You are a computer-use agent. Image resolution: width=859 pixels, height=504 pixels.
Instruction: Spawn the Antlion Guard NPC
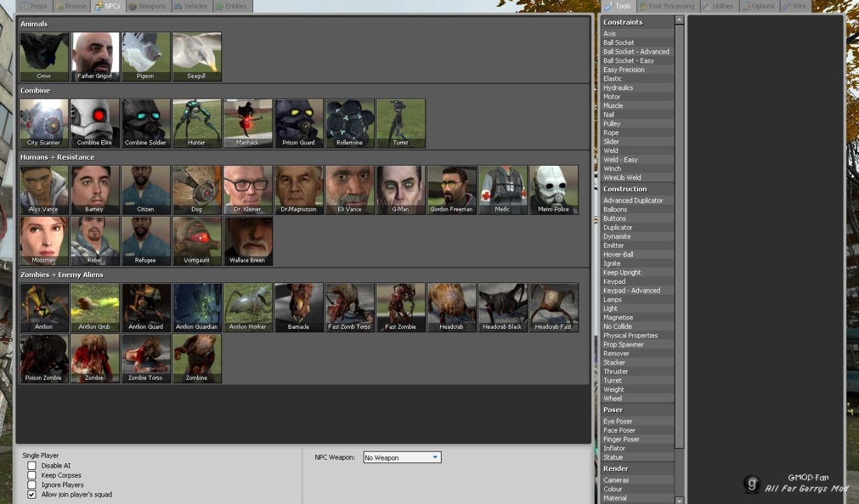coord(146,306)
